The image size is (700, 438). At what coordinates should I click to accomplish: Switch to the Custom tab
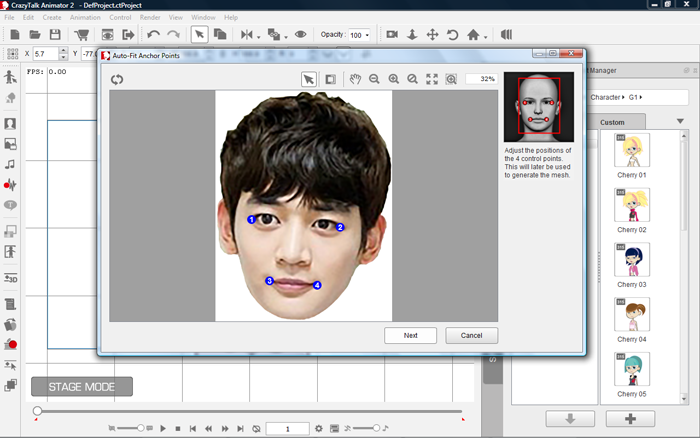(x=611, y=122)
